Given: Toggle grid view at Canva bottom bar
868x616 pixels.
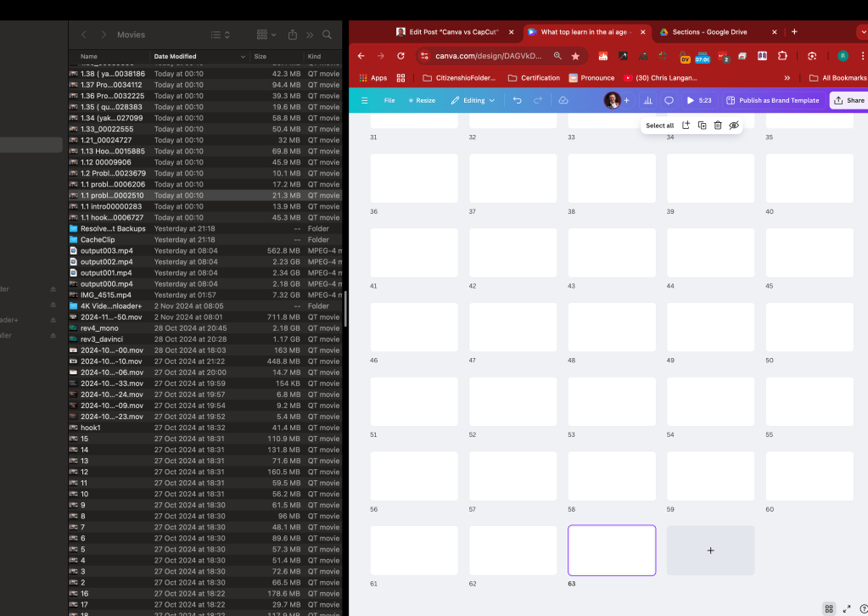Looking at the screenshot, I should pyautogui.click(x=829, y=609).
